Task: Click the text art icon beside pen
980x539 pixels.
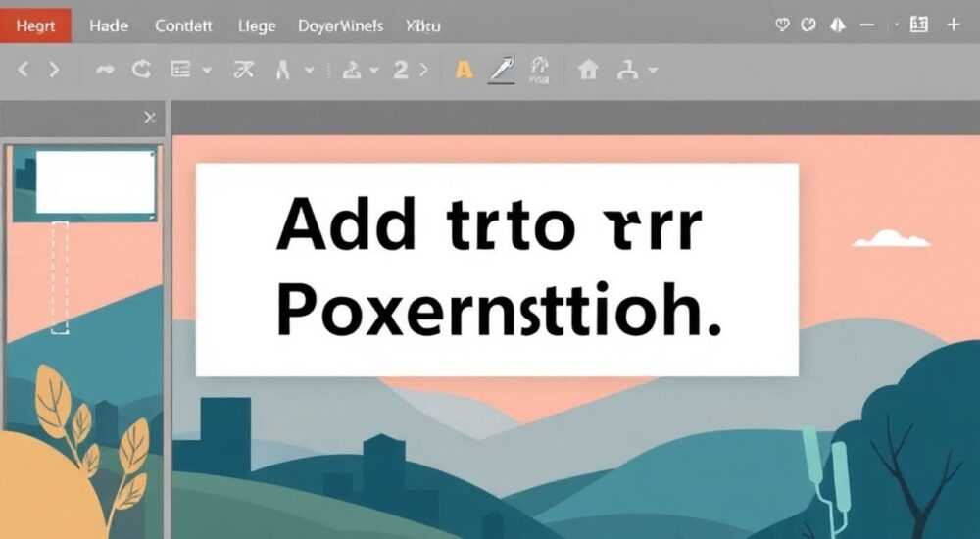Action: pyautogui.click(x=539, y=70)
